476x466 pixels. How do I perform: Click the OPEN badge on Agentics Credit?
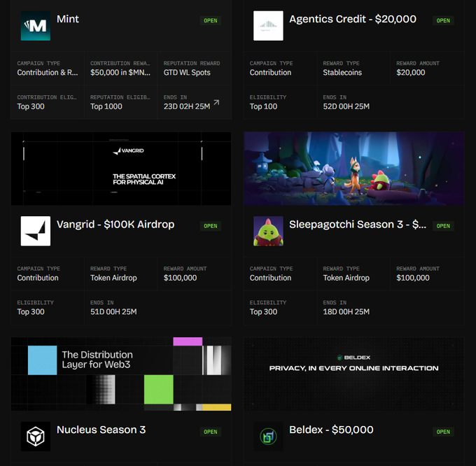pos(443,20)
